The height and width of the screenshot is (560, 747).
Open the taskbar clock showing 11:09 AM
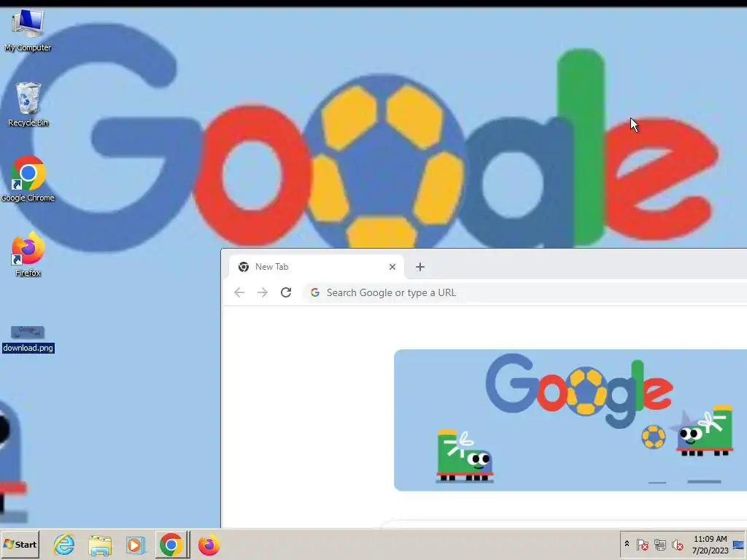point(710,544)
